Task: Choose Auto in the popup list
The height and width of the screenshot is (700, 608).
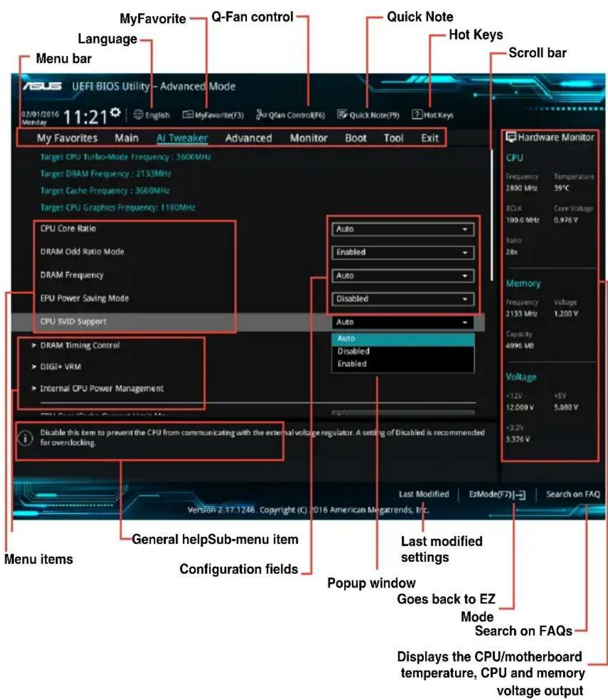Action: 403,339
